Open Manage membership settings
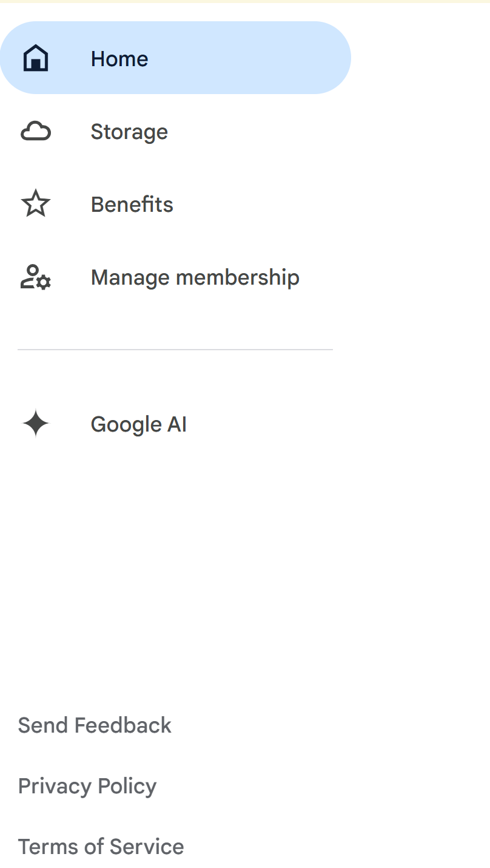 point(195,277)
